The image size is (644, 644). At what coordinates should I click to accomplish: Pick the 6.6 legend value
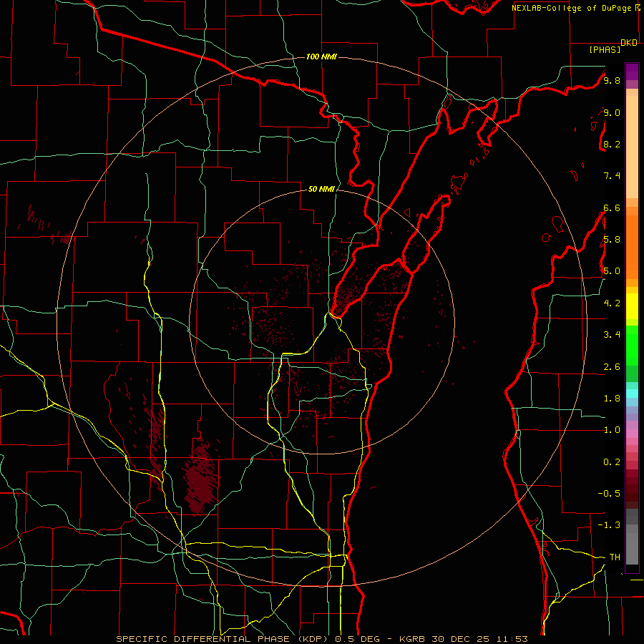[x=612, y=208]
